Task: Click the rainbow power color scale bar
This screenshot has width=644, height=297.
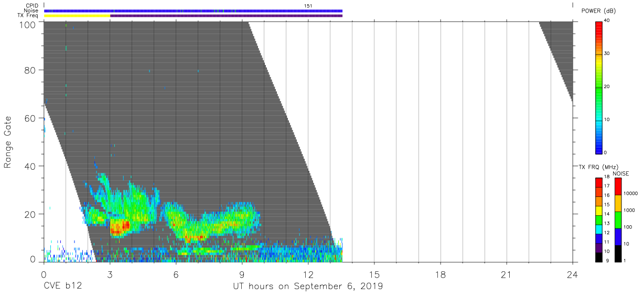Action: pos(598,87)
